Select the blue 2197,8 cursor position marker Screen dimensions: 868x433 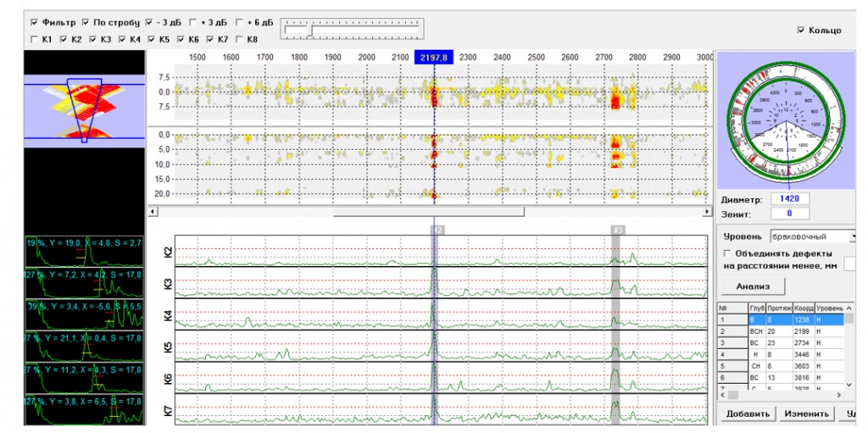point(434,57)
